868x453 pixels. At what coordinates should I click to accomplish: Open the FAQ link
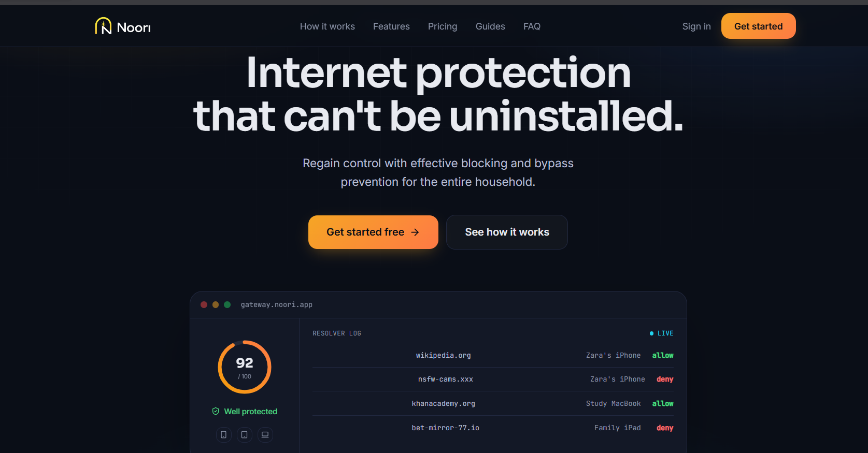tap(532, 26)
